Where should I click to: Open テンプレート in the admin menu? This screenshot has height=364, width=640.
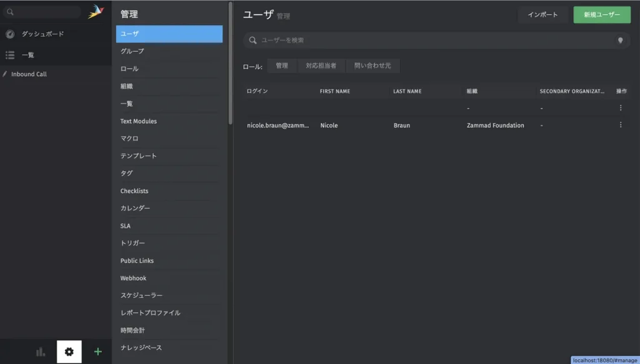tap(169, 156)
